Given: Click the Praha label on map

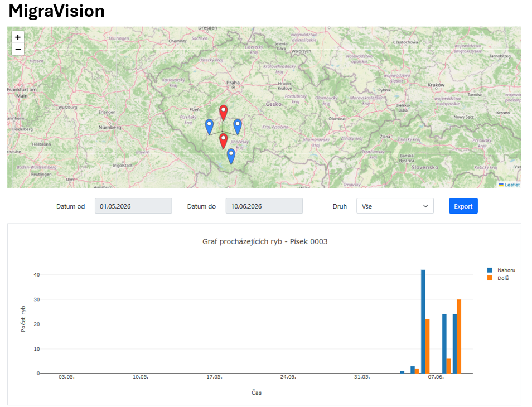Looking at the screenshot, I should coord(233,83).
